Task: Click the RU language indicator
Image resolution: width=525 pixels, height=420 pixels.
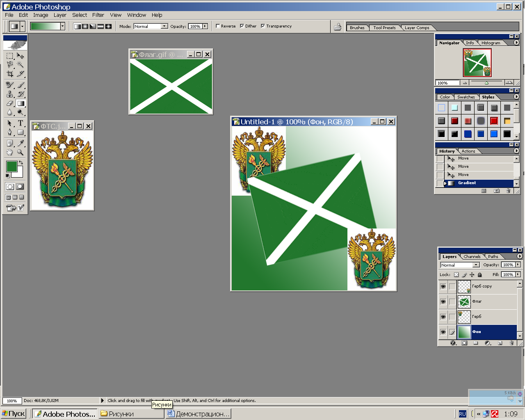Action: click(x=462, y=414)
